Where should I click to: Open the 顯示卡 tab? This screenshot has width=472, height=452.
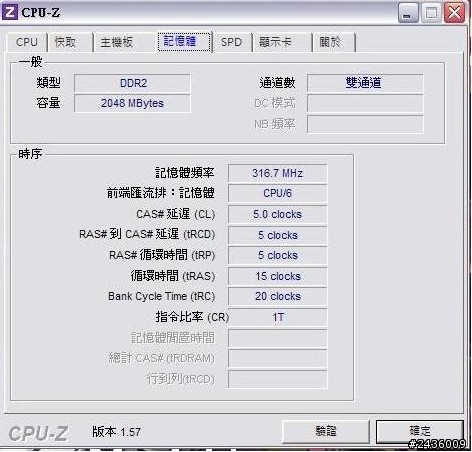[x=282, y=42]
